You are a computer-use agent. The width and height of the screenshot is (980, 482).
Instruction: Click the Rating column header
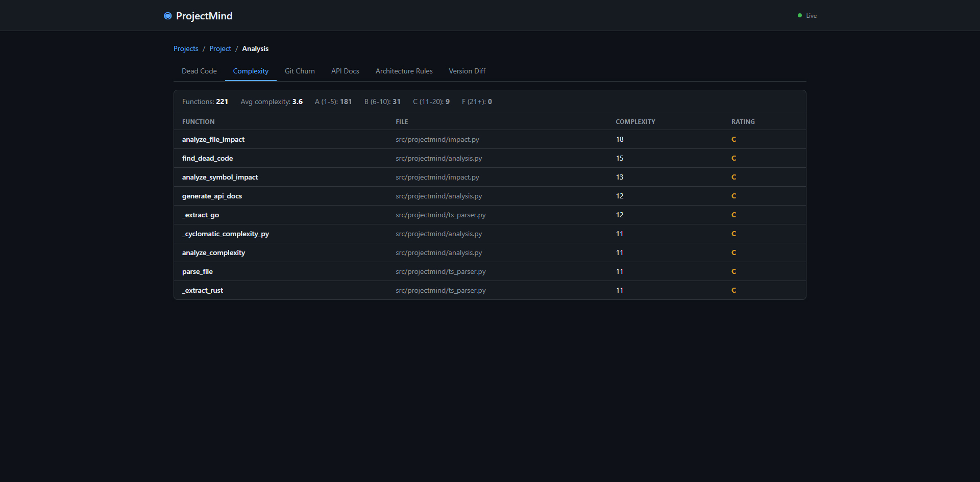click(x=743, y=122)
